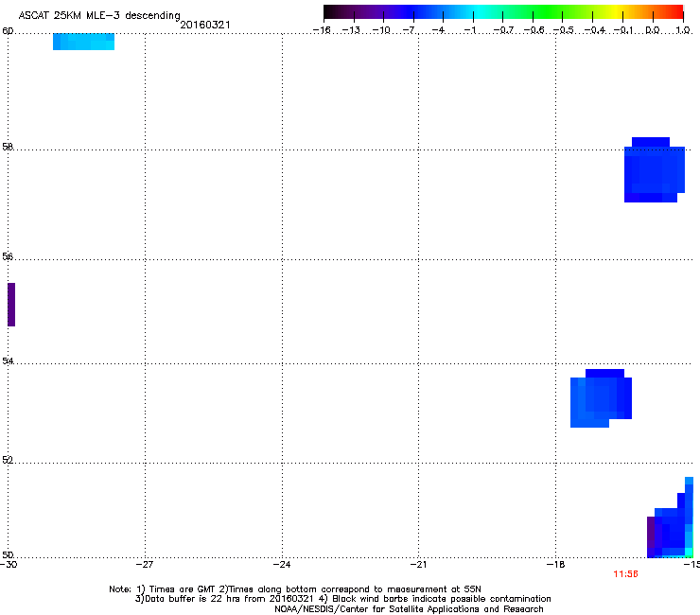This screenshot has height=615, width=700.
Task: Click the blue data block below latitude 54
Action: [601, 398]
